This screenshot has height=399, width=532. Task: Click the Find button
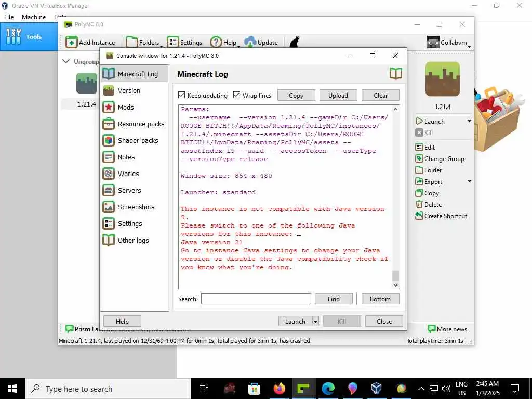[334, 299]
